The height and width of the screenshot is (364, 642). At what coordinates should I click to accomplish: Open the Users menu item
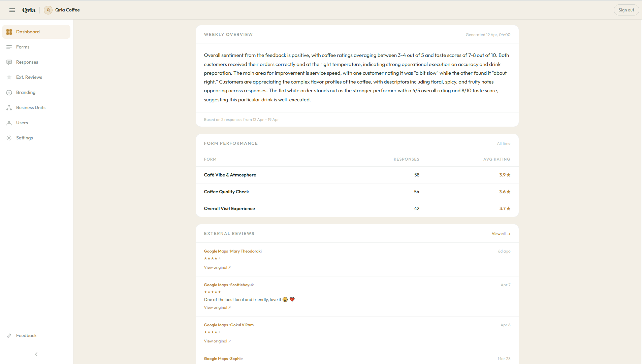(36, 123)
